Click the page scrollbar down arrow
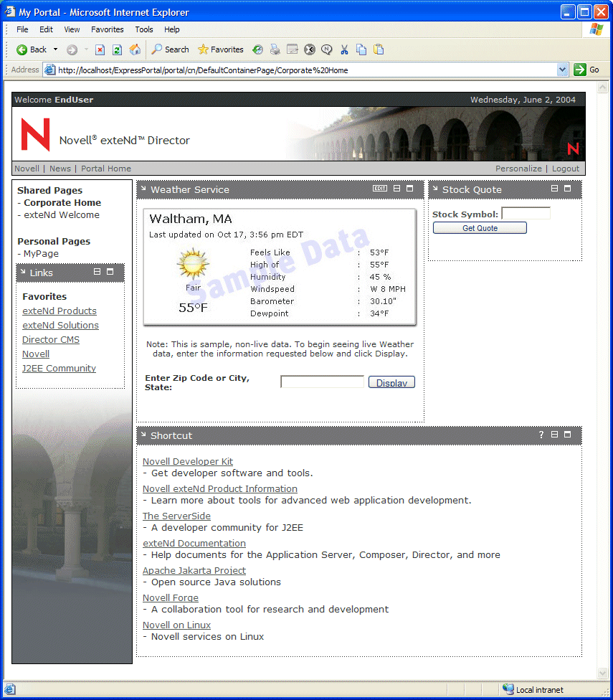Image resolution: width=613 pixels, height=700 pixels. tap(602, 673)
